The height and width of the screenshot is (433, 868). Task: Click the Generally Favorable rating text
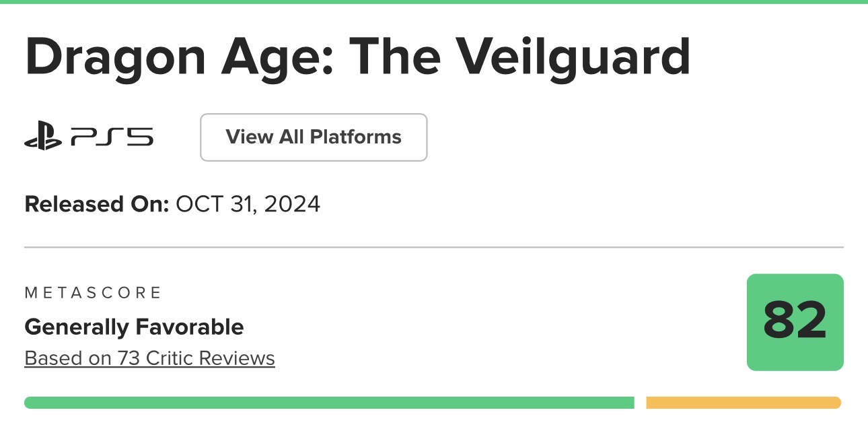coord(134,327)
